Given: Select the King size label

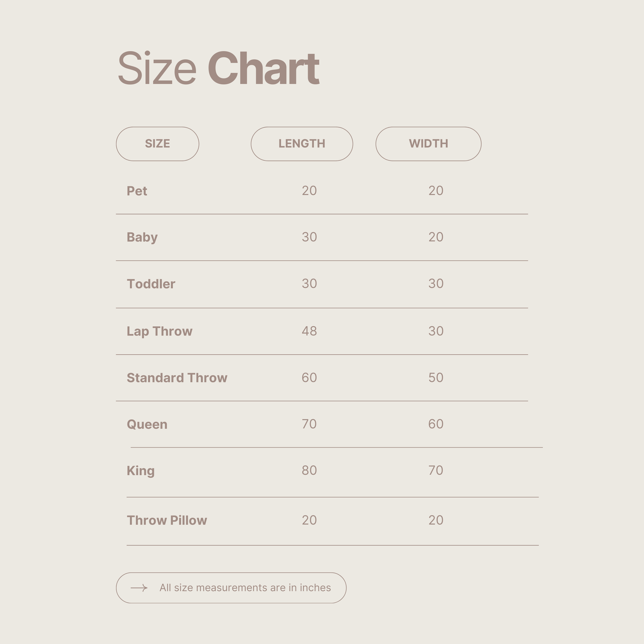Looking at the screenshot, I should point(140,471).
